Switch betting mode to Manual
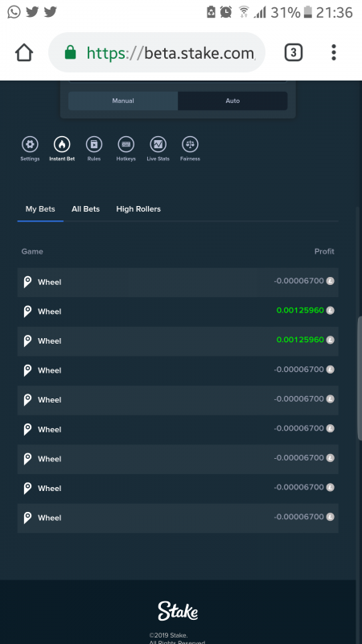 click(x=123, y=101)
